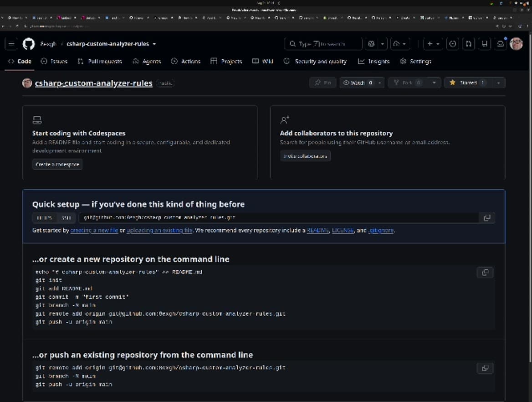This screenshot has width=532, height=402.
Task: Open the GitHub hamburger navigation menu
Action: (x=11, y=44)
